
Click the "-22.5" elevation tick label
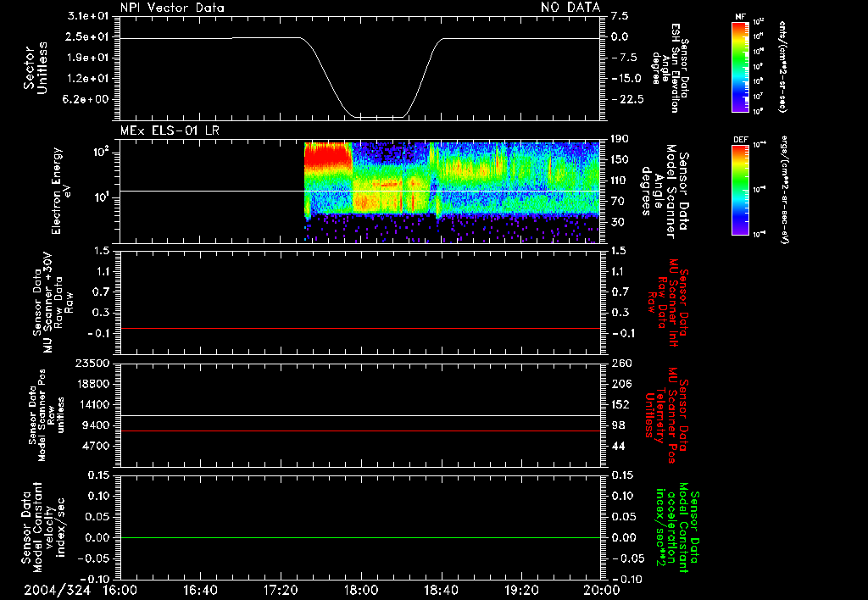point(627,99)
